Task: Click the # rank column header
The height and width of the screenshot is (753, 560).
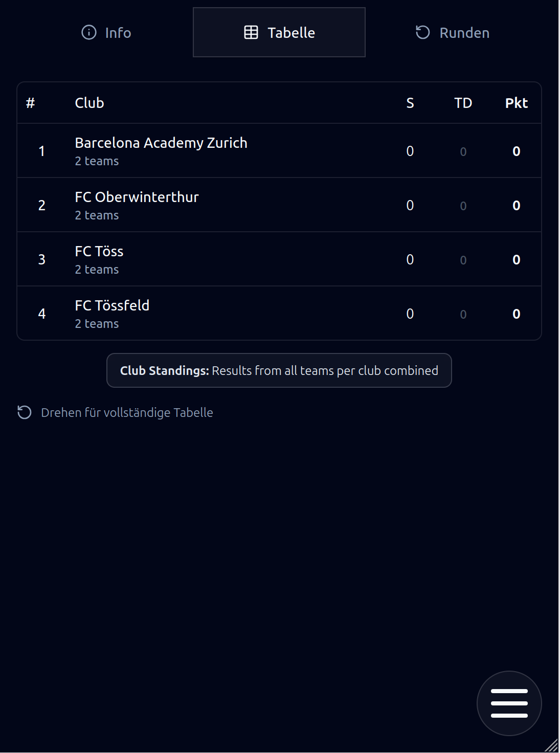Action: (31, 103)
